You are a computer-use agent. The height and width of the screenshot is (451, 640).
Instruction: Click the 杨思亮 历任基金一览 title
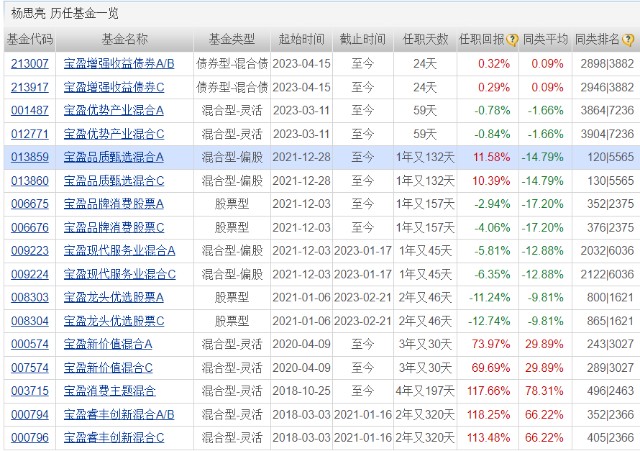(64, 13)
